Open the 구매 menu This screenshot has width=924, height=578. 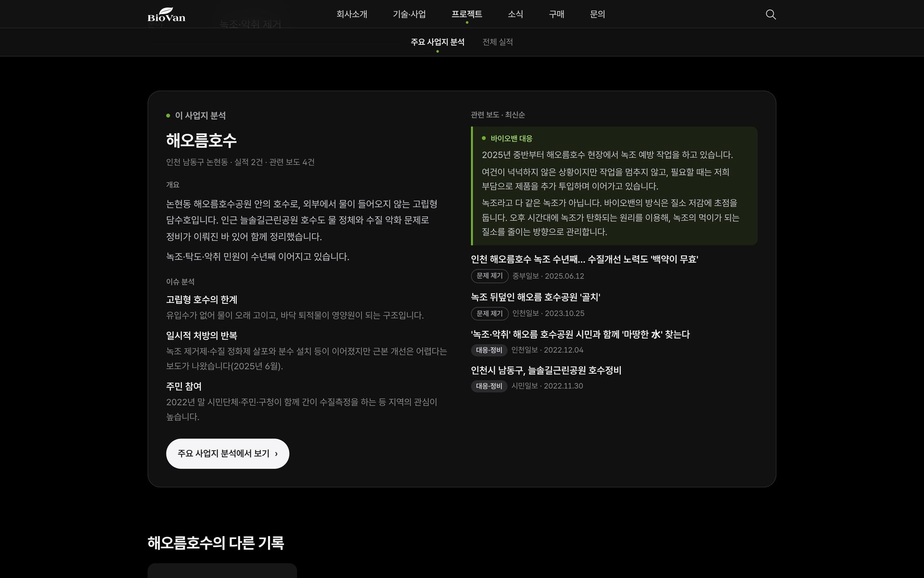click(x=556, y=14)
